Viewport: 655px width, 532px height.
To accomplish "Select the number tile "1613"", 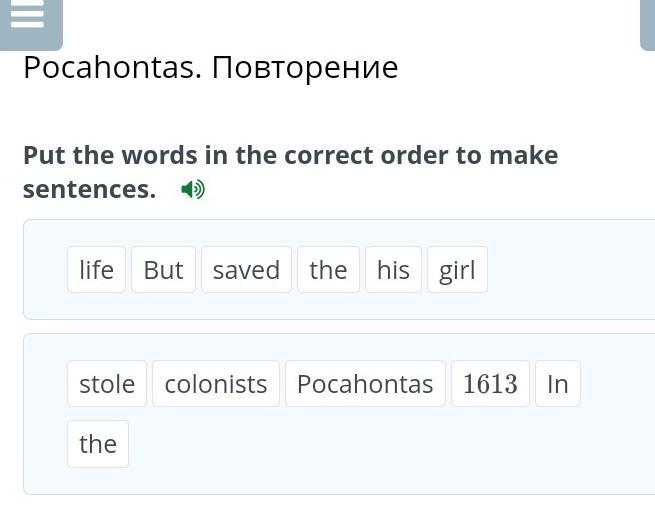I will [x=490, y=383].
